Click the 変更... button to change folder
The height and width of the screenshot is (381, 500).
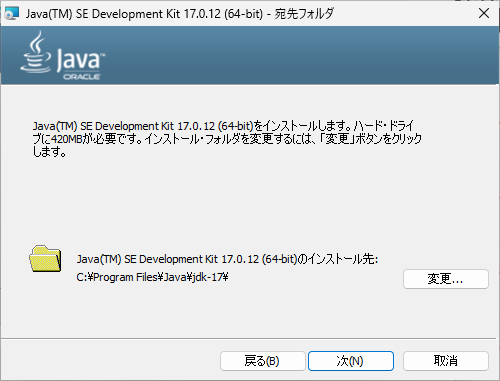446,279
